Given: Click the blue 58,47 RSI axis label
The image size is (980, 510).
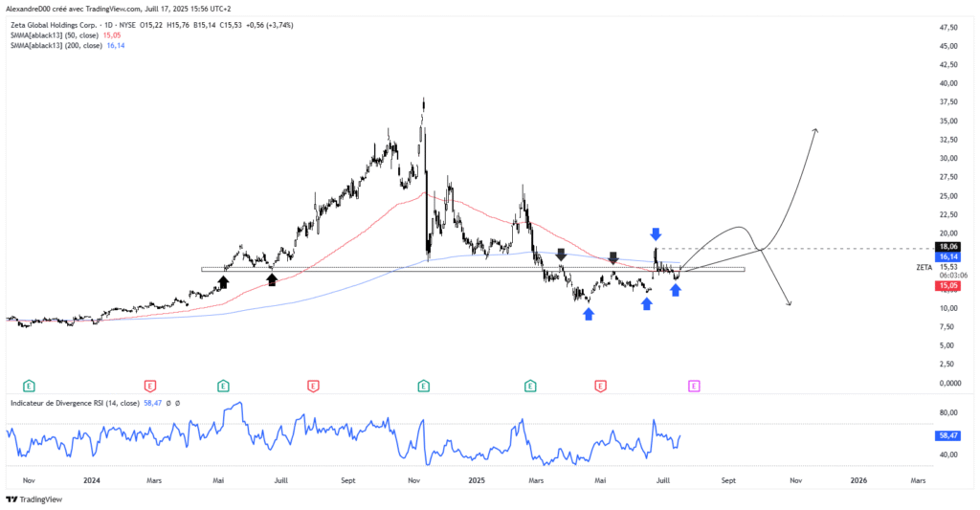Looking at the screenshot, I should (948, 435).
